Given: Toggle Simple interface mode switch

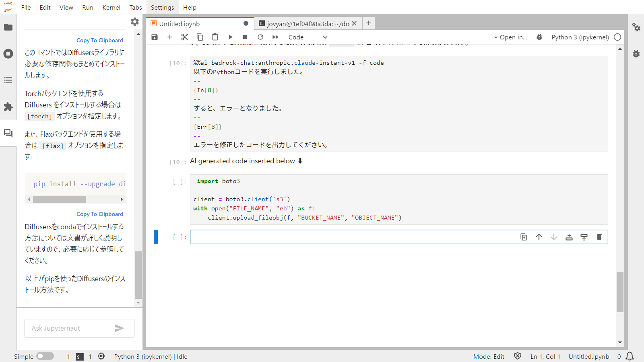Looking at the screenshot, I should click(x=45, y=356).
